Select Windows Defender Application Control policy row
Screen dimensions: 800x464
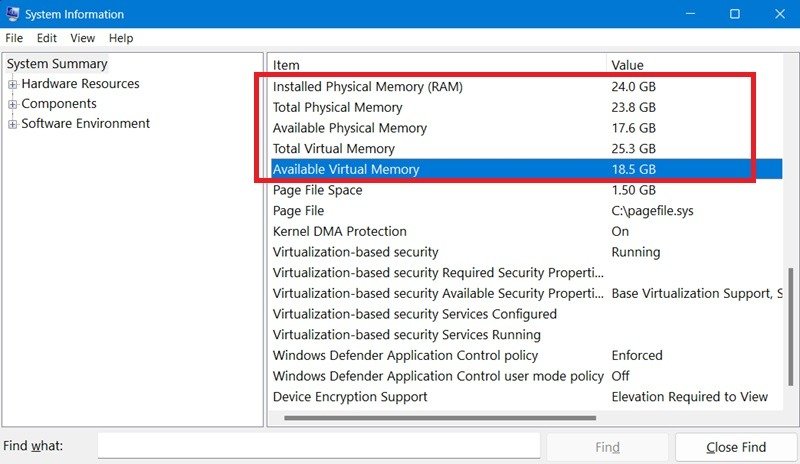coord(526,355)
